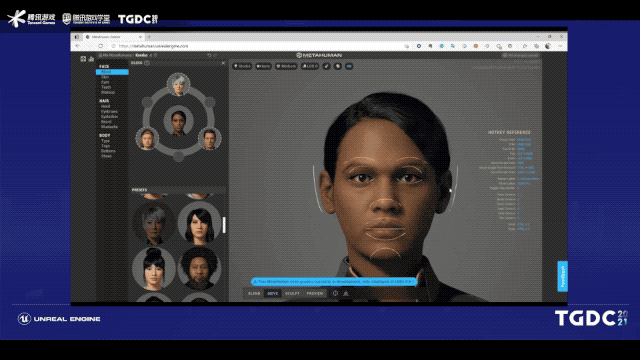The image size is (640, 360).
Task: Select Teeth in the Face list
Action: point(106,87)
